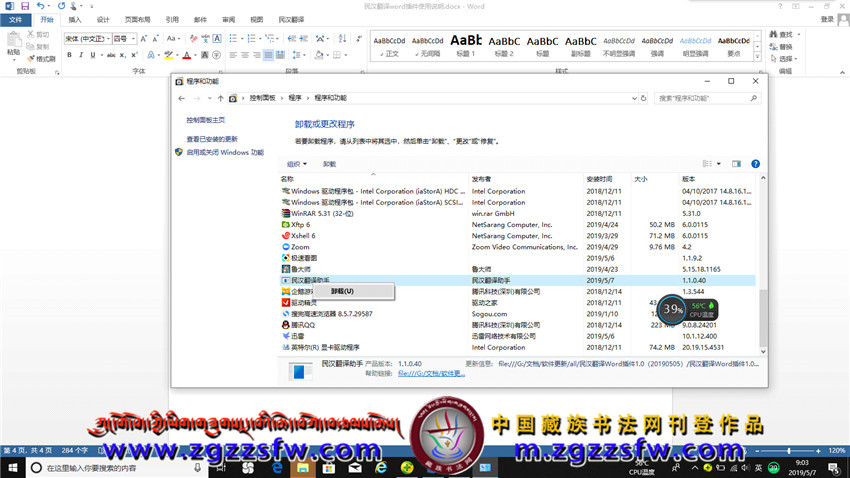Toggle superscript (x²) formatting
The image size is (850, 478).
pos(134,55)
